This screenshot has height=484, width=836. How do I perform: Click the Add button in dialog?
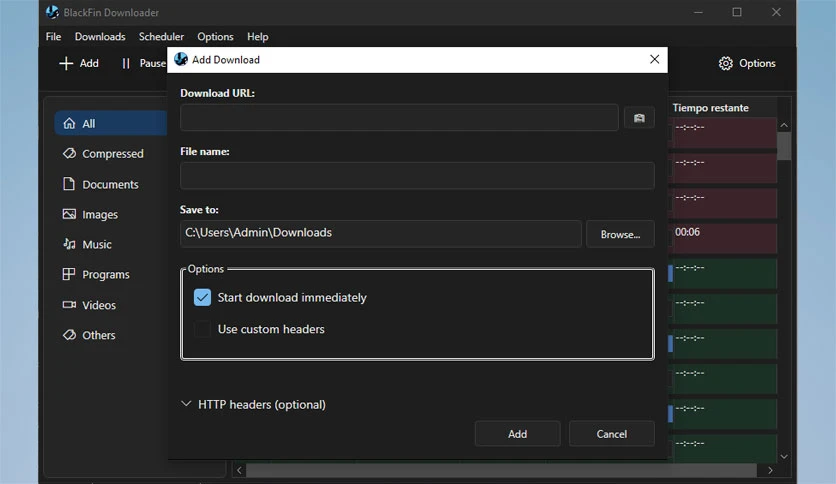tap(517, 434)
